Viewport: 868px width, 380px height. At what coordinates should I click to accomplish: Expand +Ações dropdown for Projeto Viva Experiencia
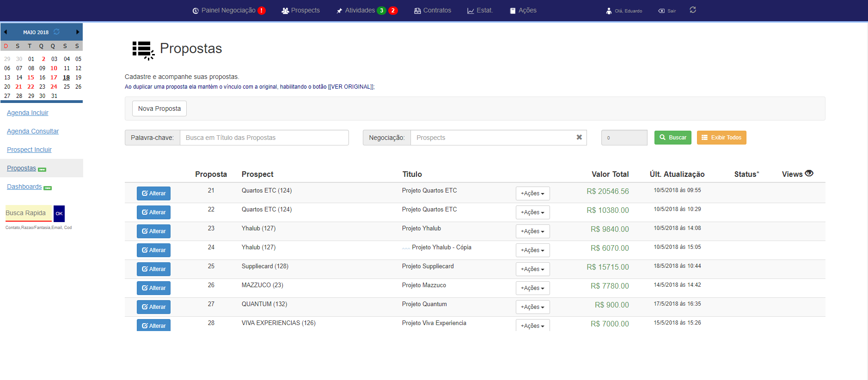coord(532,325)
